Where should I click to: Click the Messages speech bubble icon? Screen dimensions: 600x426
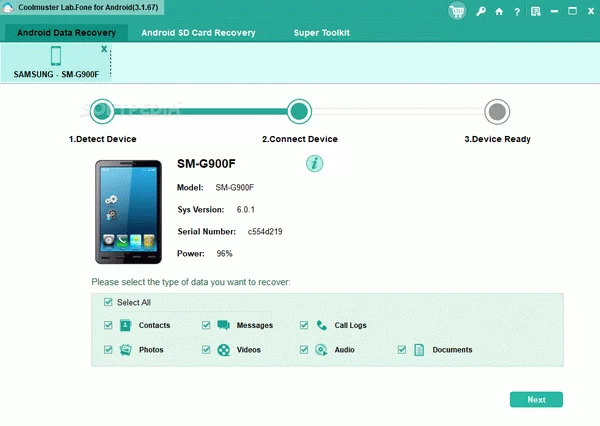pos(223,325)
